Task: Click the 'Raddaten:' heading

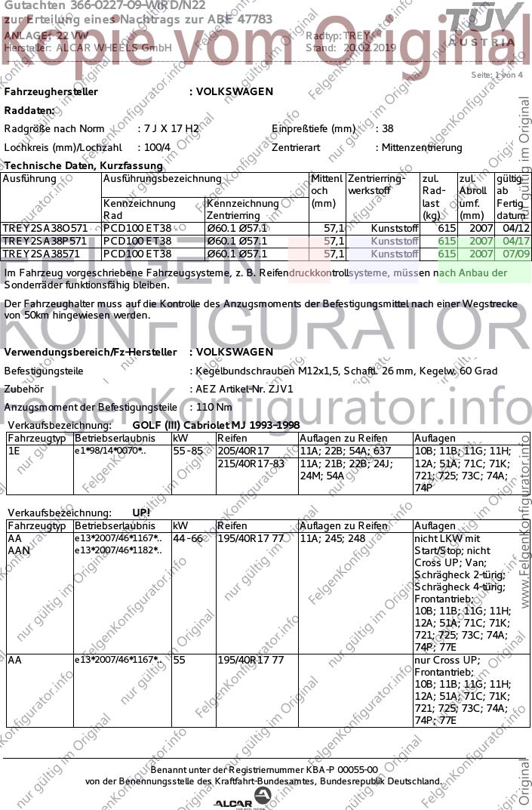Action: tap(29, 110)
